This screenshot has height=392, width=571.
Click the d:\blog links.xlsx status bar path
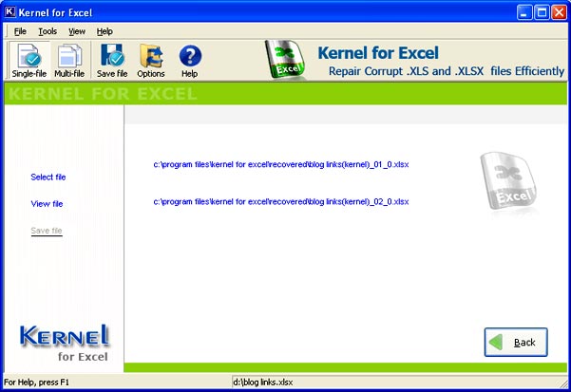coord(263,383)
